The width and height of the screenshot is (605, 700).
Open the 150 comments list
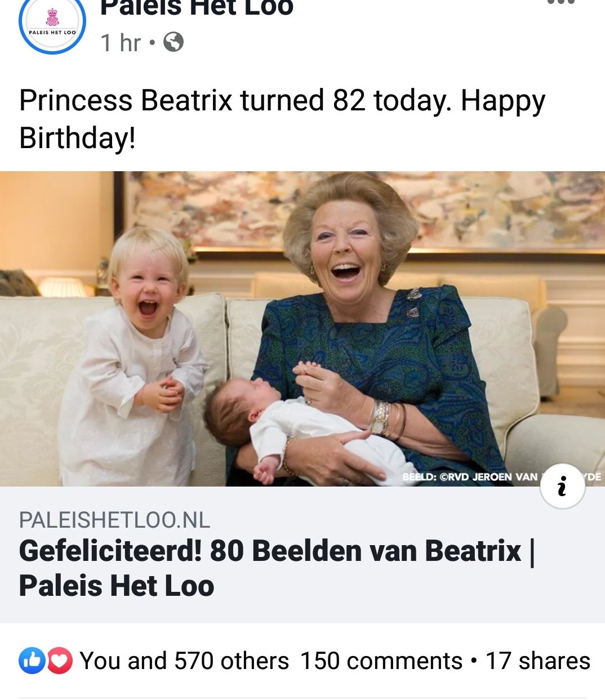[x=381, y=661]
